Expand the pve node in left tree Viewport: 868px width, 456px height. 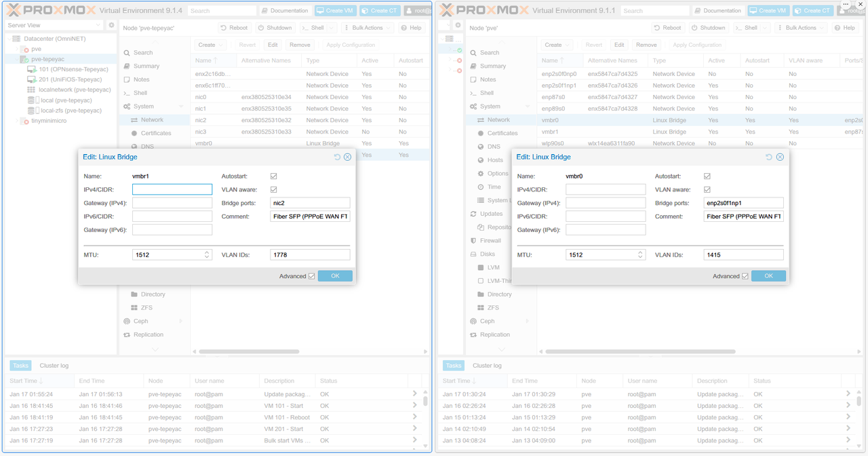tap(16, 49)
